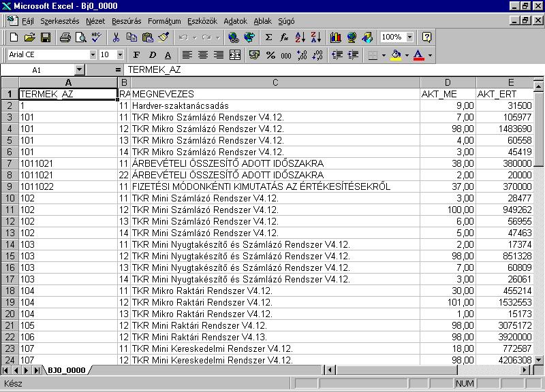This screenshot has height=392, width=545.
Task: Paste from clipboard icon
Action: point(148,37)
